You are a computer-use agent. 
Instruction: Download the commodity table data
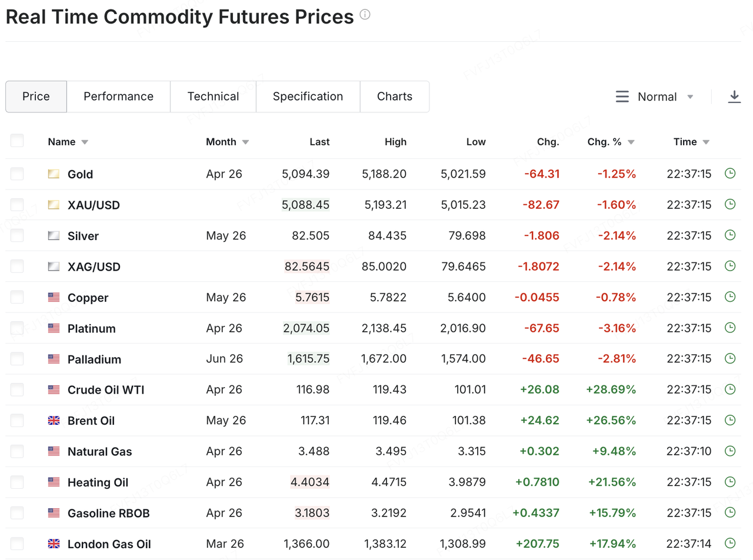(734, 96)
